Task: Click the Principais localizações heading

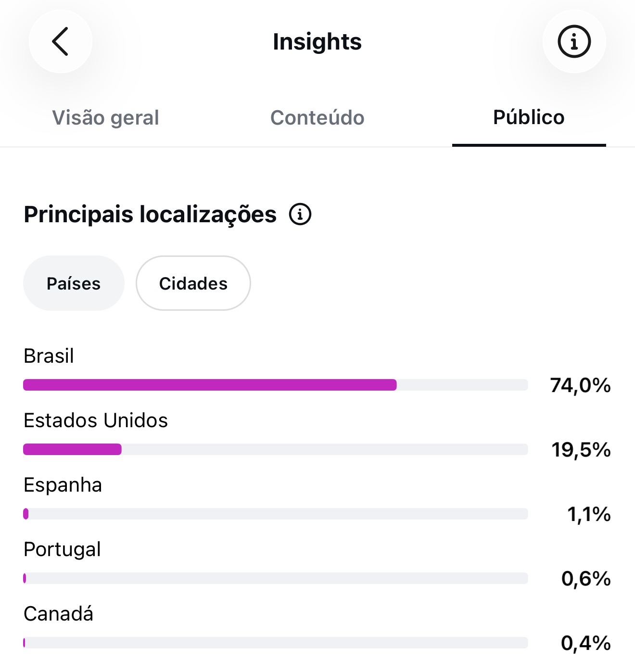Action: coord(150,215)
